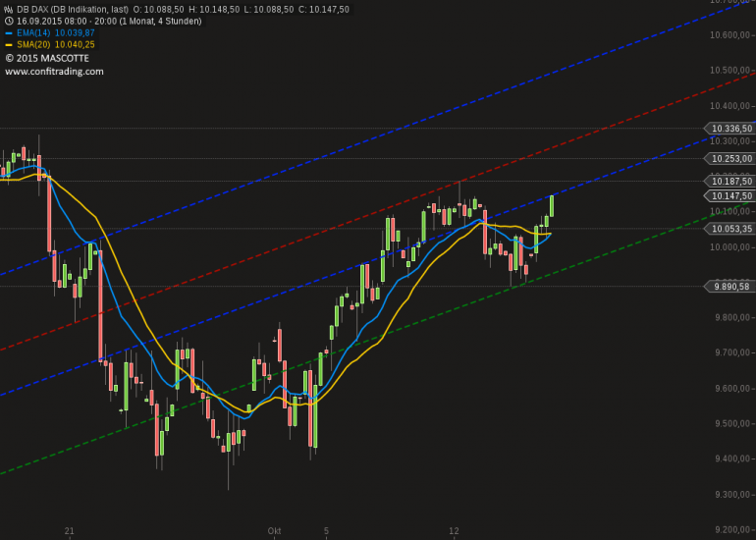The width and height of the screenshot is (756, 540).
Task: Click the blue EMA(14) legend marker
Action: (x=9, y=33)
